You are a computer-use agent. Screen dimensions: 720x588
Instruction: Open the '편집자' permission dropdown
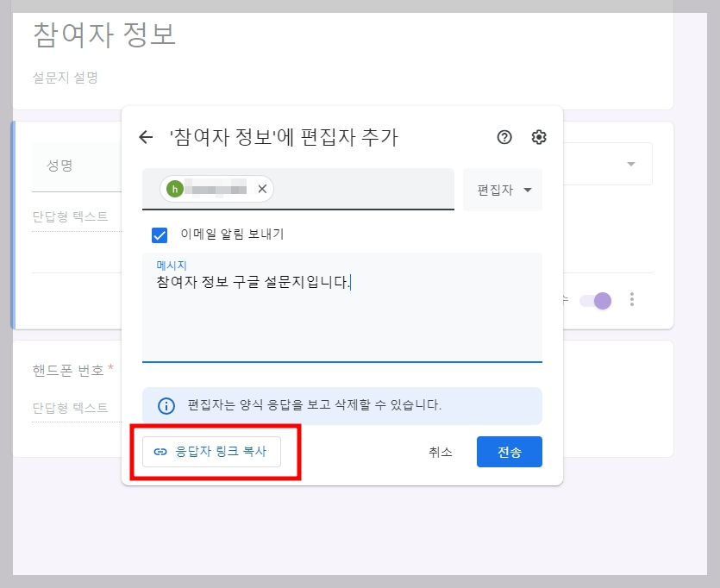tap(503, 188)
